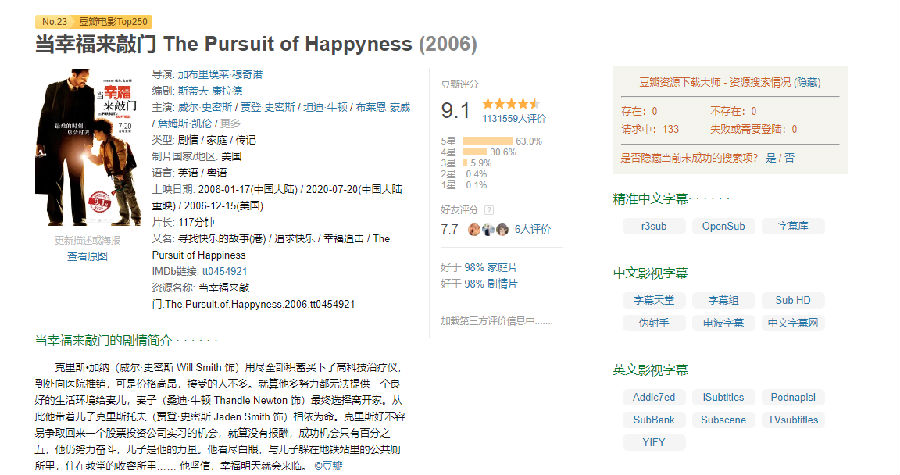Click the second friend avatar icon
This screenshot has height=475, width=900.
tap(488, 229)
